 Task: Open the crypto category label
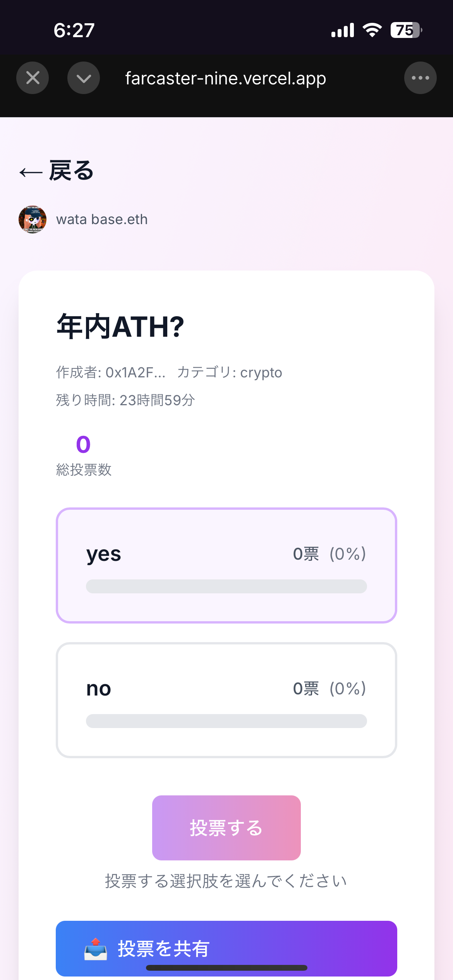pyautogui.click(x=261, y=372)
